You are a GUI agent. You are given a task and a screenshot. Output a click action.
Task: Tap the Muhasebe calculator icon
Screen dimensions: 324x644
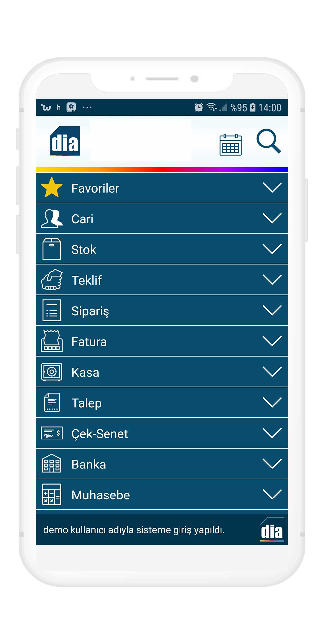click(52, 495)
